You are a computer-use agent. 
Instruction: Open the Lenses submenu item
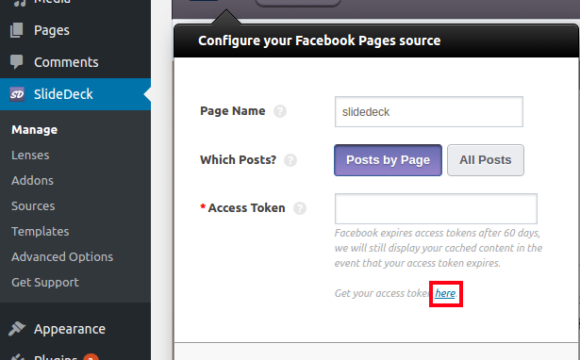30,155
